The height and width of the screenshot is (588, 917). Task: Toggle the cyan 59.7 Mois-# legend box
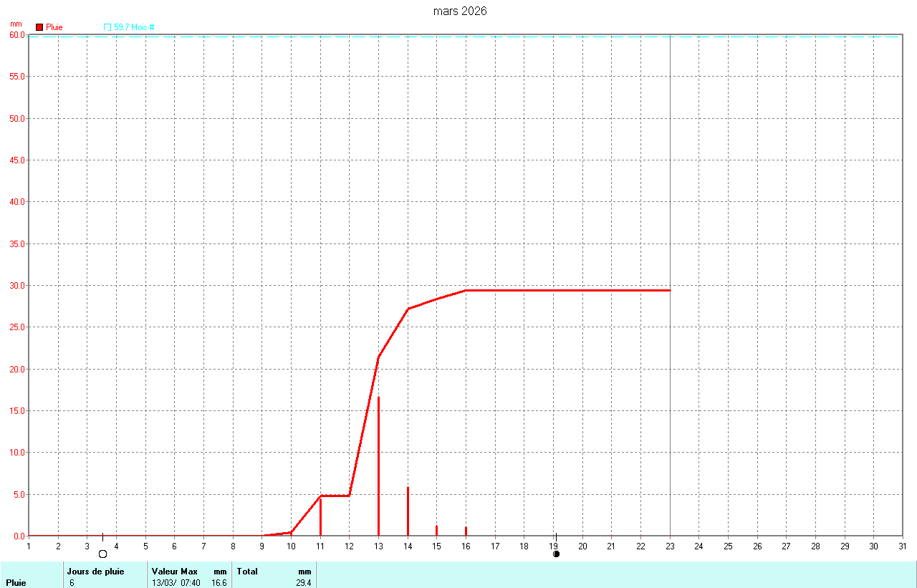coord(107,27)
